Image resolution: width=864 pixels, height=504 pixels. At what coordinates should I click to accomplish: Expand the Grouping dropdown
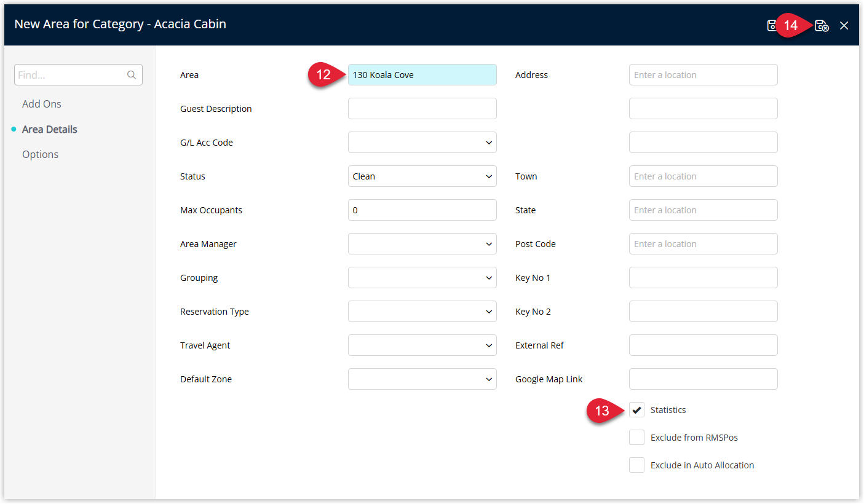[x=422, y=278]
